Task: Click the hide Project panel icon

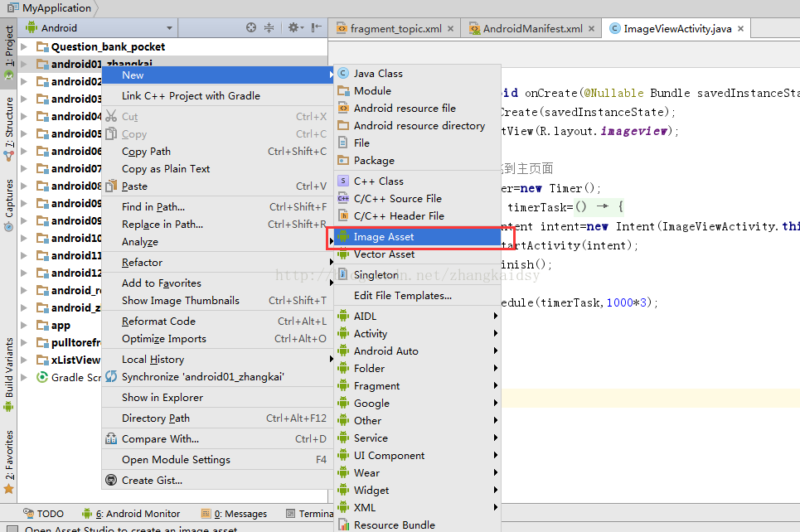Action: click(x=317, y=27)
